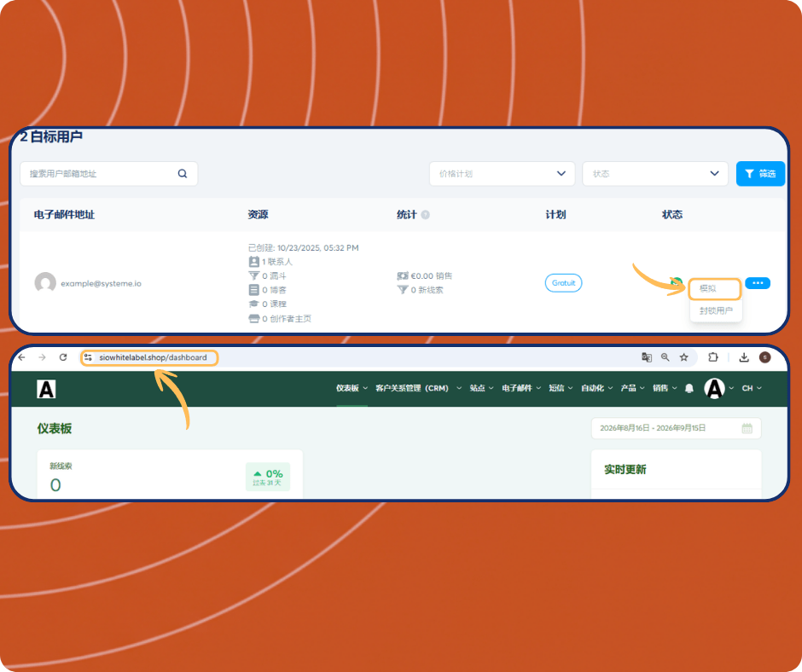Screen dimensions: 802x672
Task: Click the storefront icon beside 0 创作者主页
Action: pos(253,319)
